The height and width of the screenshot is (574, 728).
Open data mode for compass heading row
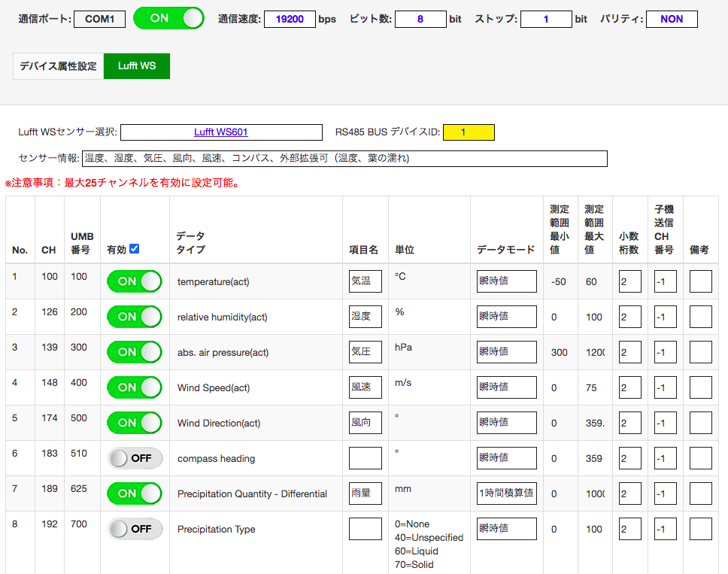pyautogui.click(x=507, y=458)
